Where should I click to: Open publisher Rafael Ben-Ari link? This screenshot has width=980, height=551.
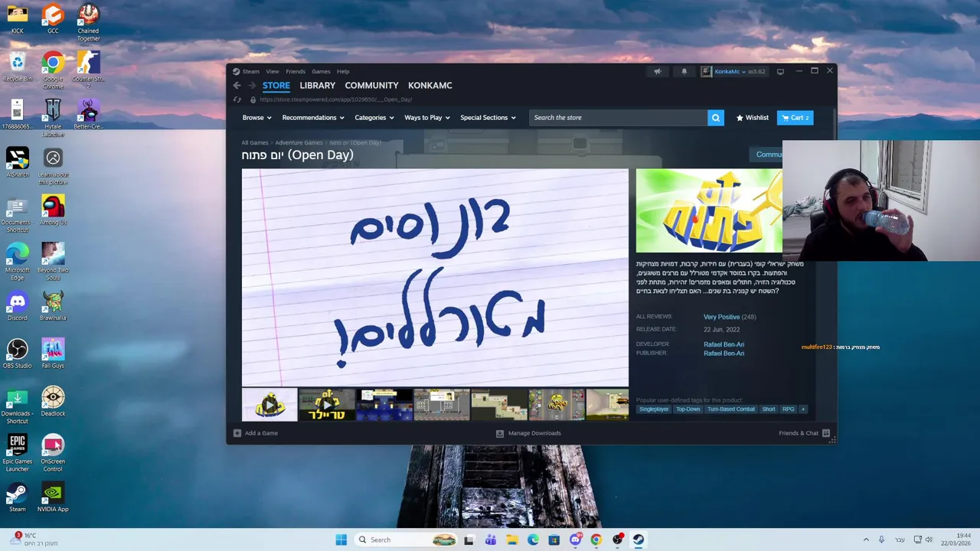pyautogui.click(x=724, y=354)
